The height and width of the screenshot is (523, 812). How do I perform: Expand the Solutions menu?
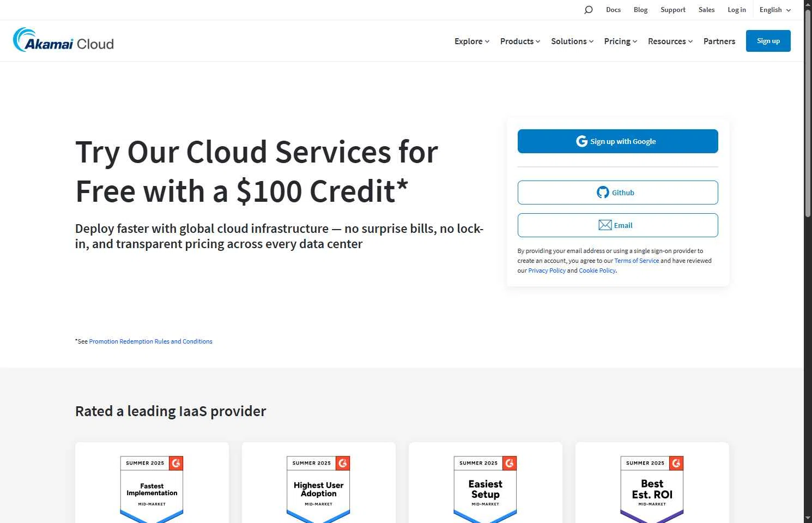pos(572,41)
